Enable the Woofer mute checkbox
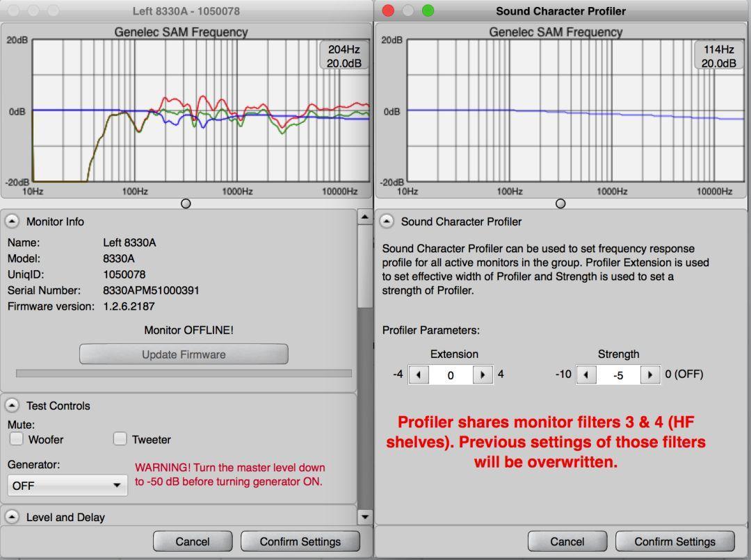This screenshot has height=560, width=751. tap(17, 439)
